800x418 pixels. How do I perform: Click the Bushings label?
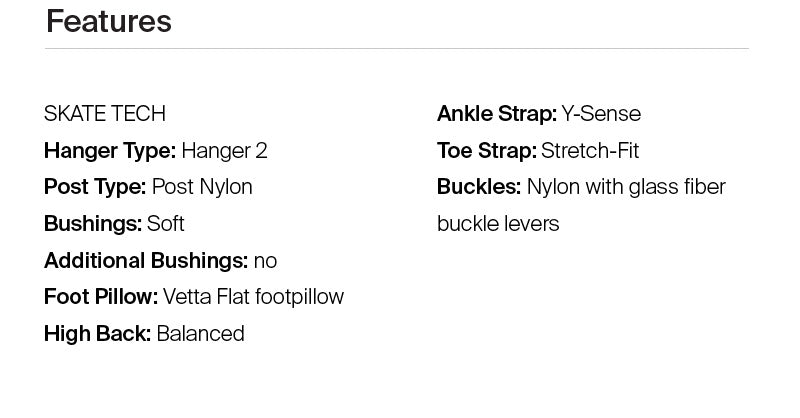[x=92, y=224]
